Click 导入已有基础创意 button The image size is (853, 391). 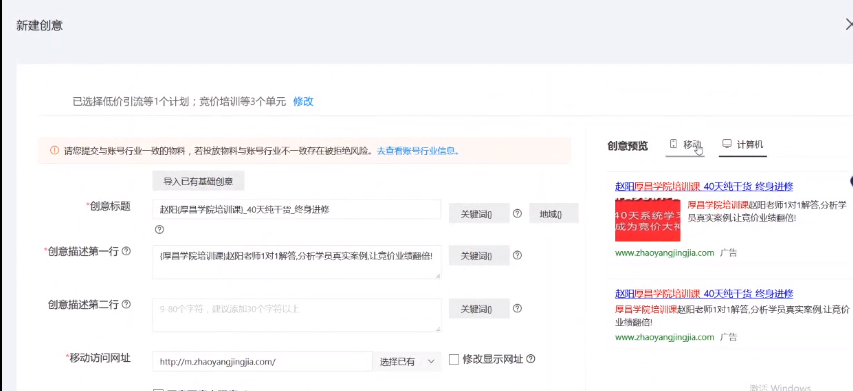[x=198, y=182]
